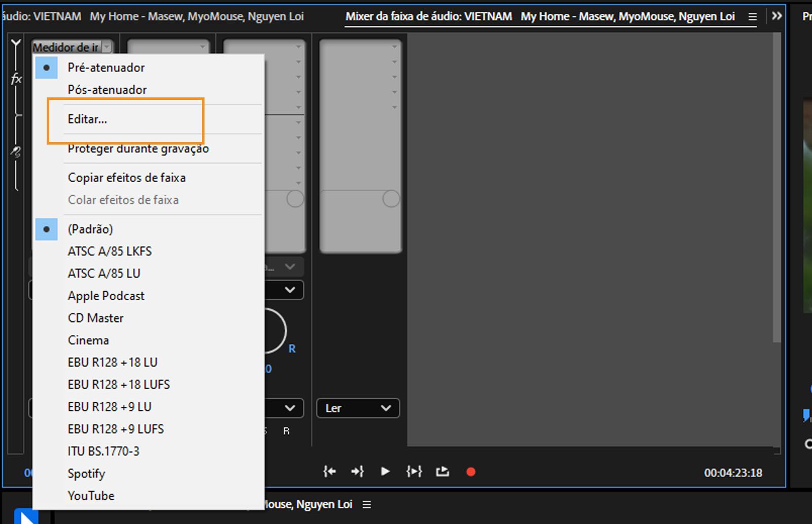Click the Go to Out point button

(x=358, y=472)
